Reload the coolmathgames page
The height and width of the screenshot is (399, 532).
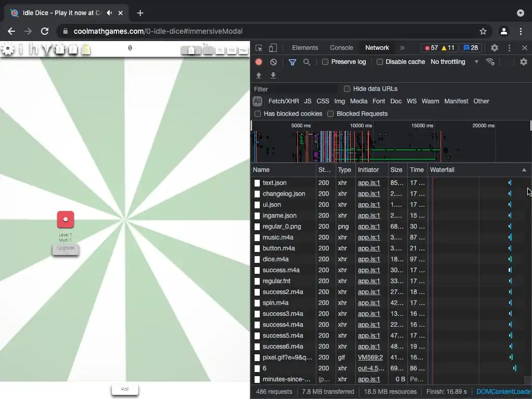45,31
